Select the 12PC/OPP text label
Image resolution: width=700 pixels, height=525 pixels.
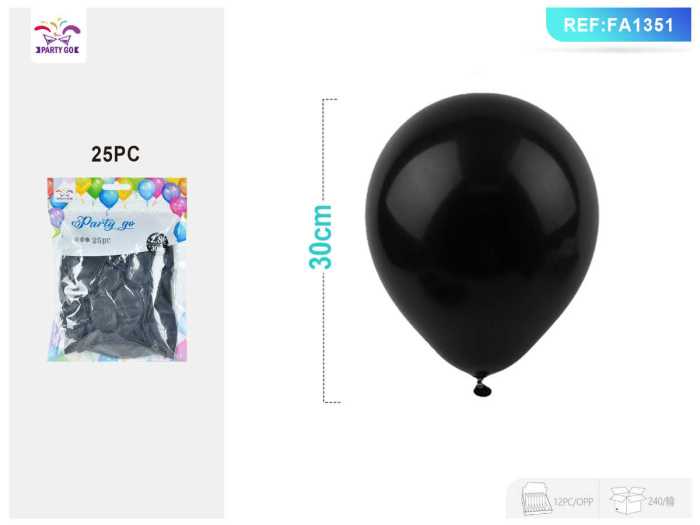[x=573, y=502]
